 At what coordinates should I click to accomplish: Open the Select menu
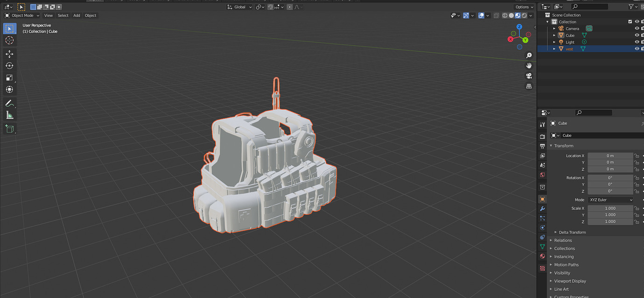click(x=63, y=15)
